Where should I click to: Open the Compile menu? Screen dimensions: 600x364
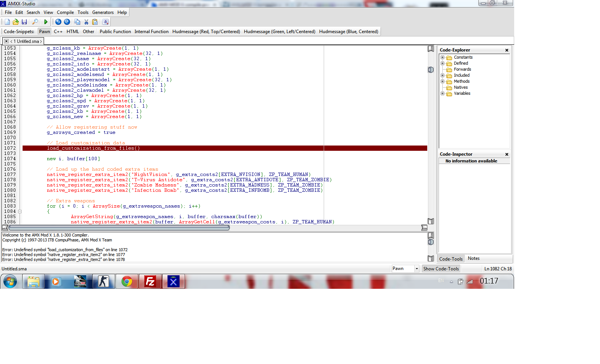(65, 12)
